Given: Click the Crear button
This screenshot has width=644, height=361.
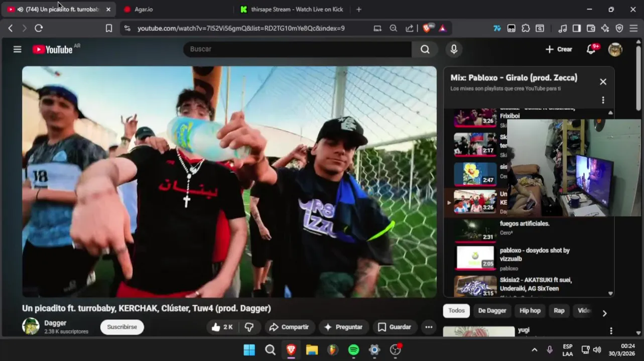Looking at the screenshot, I should pos(559,49).
